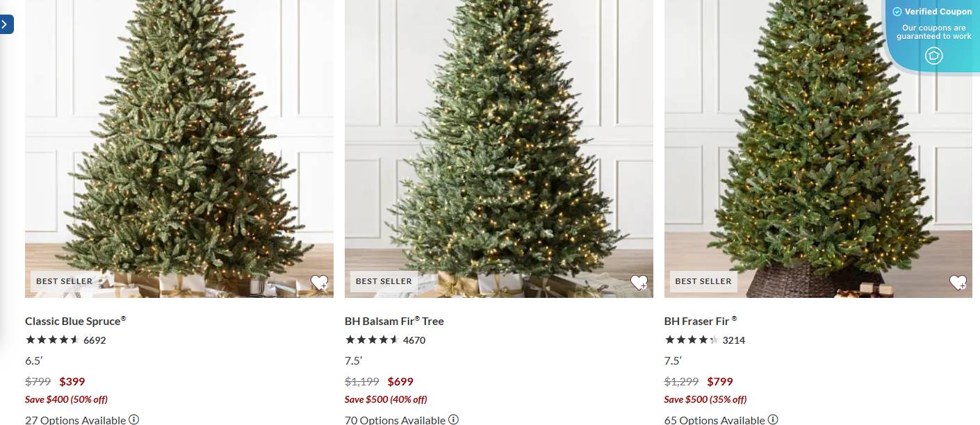980x425 pixels.
Task: Expand the blue side panel arrow
Action: 6,24
